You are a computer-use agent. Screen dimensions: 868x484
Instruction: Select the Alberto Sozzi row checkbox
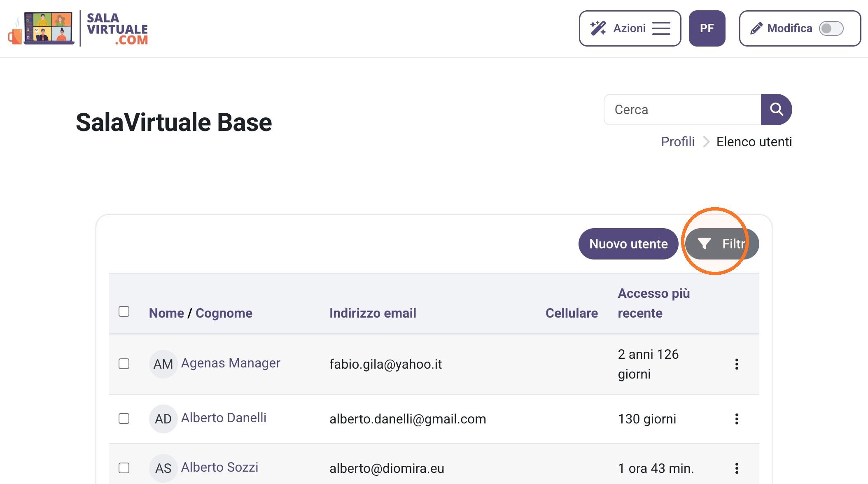click(124, 468)
